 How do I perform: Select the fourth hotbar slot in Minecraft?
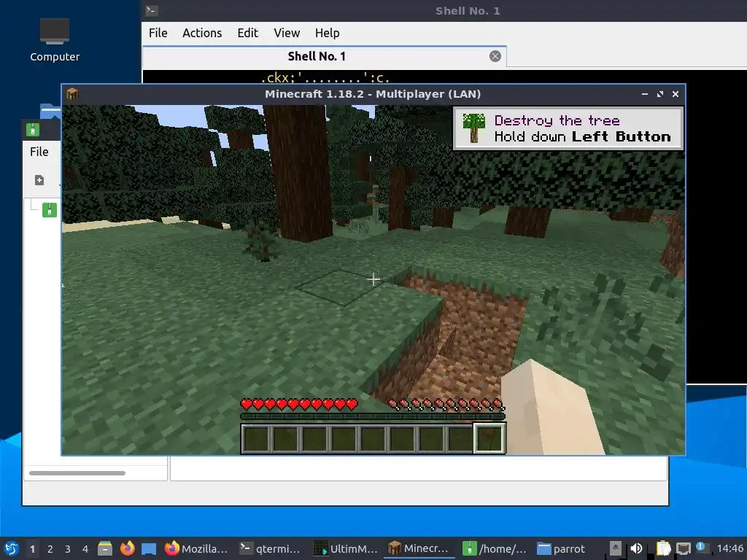tap(344, 438)
